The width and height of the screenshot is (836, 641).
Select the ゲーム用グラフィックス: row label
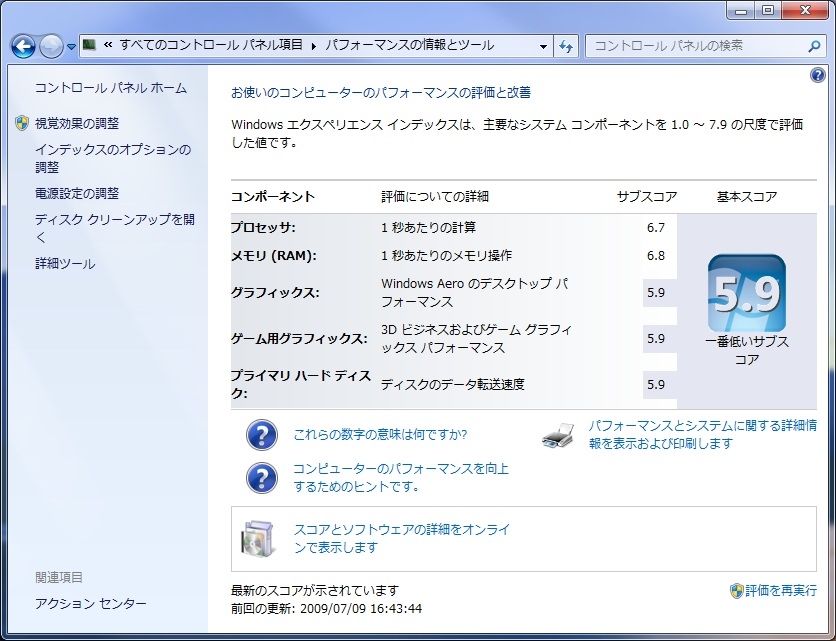click(299, 339)
